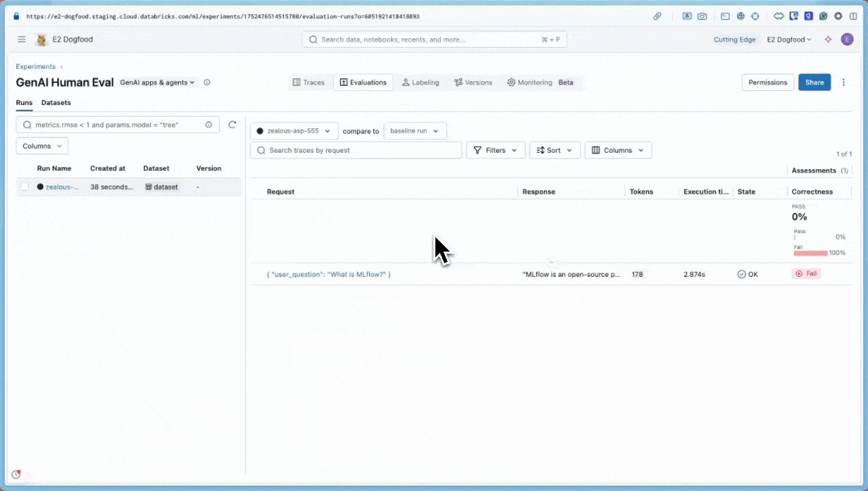Click the MLflow response text cell
Viewport: 868px width, 491px height.
pos(571,274)
